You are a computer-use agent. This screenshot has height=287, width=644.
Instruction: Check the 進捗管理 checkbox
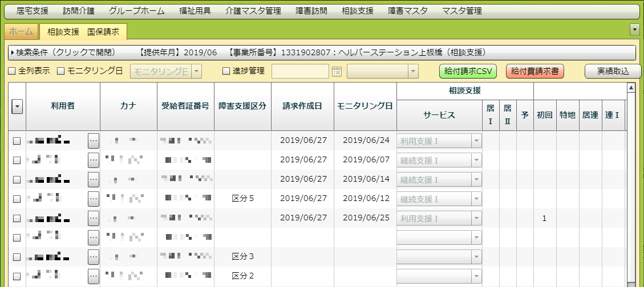[226, 71]
